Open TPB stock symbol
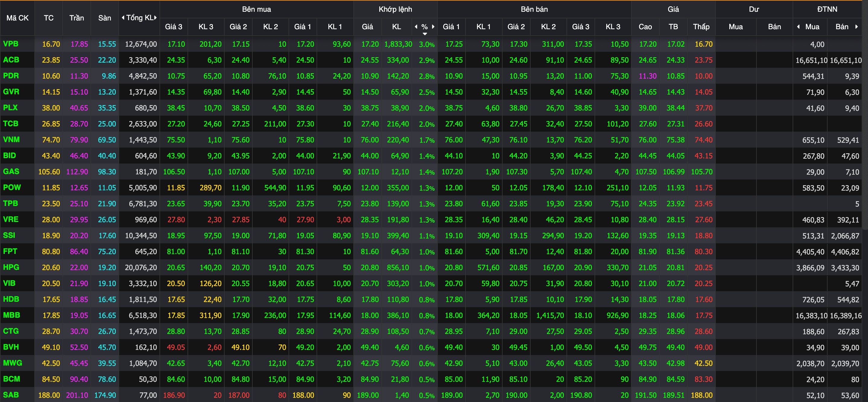This screenshot has width=868, height=402. pyautogui.click(x=11, y=203)
